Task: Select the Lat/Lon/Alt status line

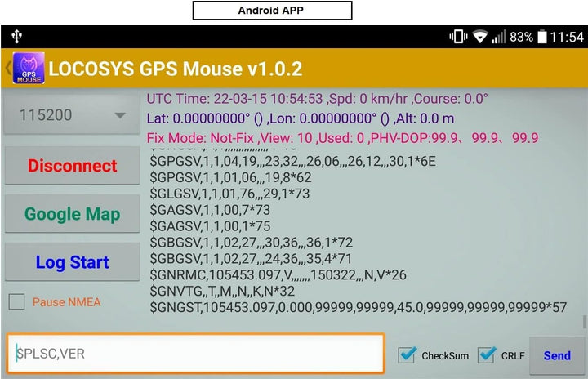Action: point(301,118)
